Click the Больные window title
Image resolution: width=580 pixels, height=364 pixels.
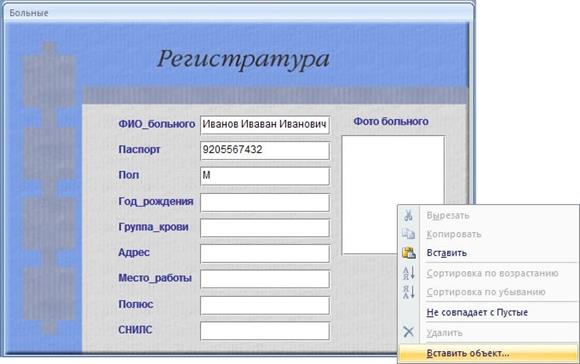tap(29, 13)
